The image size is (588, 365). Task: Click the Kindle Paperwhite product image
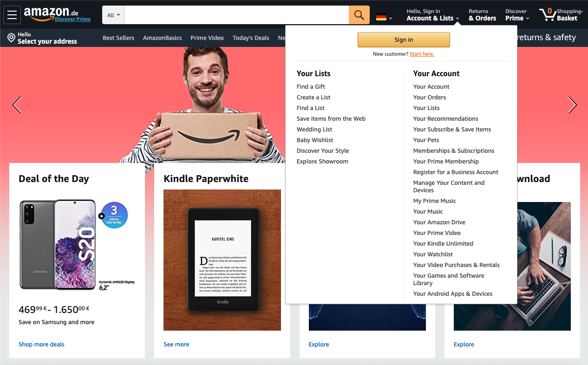(222, 260)
